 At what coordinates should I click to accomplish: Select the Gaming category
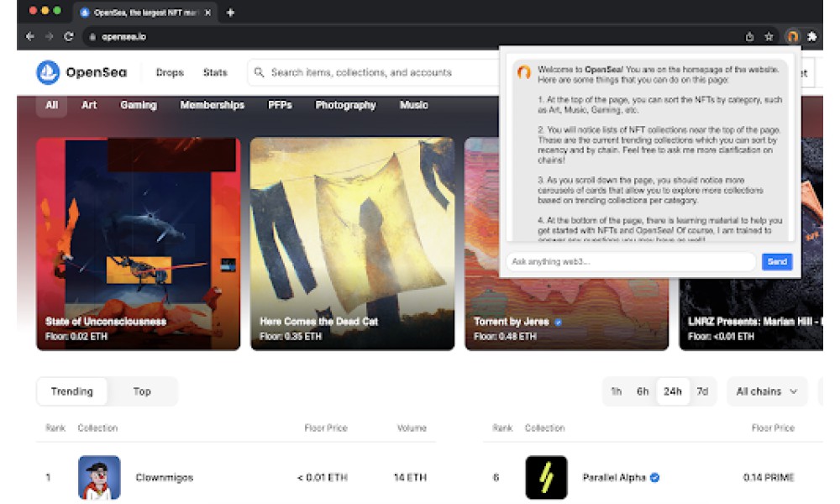coord(139,105)
